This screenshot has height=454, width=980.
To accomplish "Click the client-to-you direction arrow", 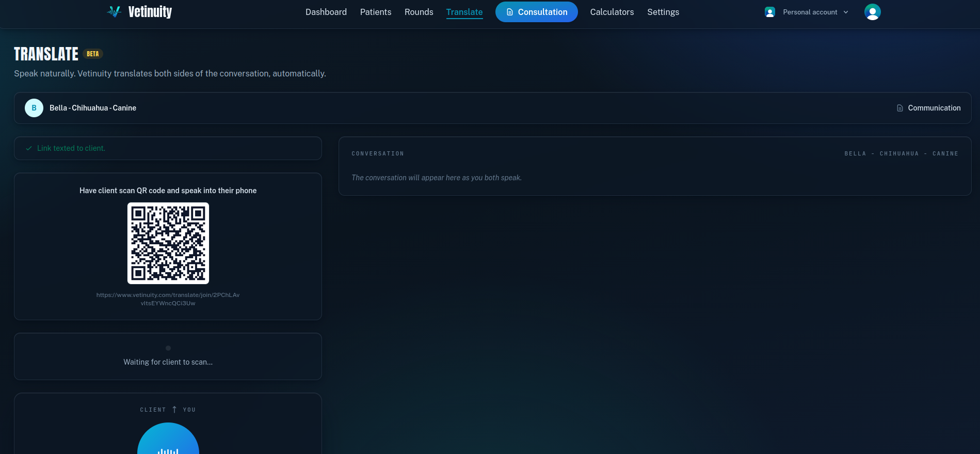I will pos(174,410).
